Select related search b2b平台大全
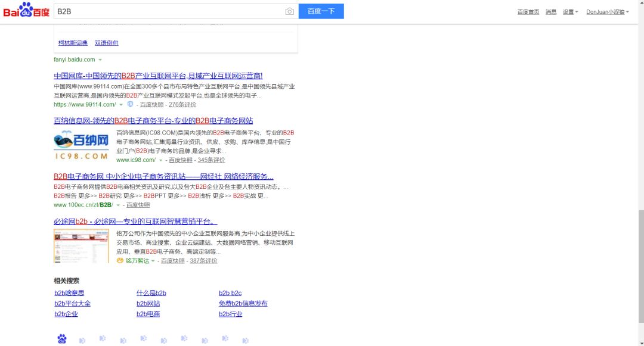This screenshot has width=644, height=346. click(72, 303)
